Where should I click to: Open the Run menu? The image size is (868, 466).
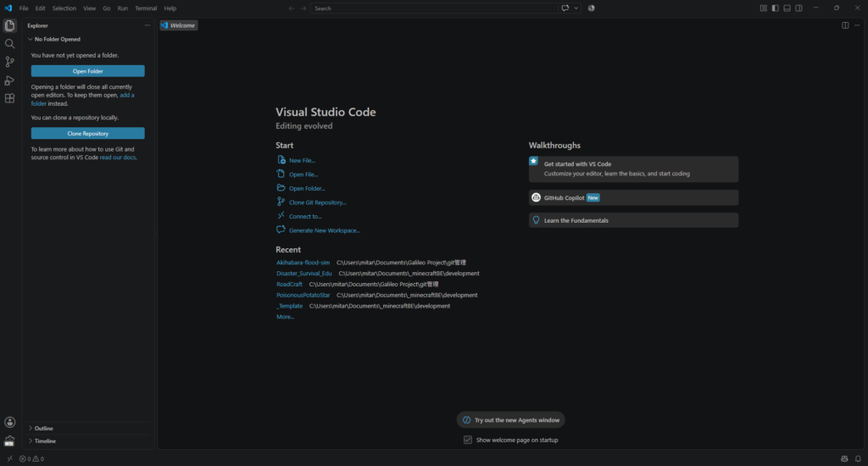coord(123,8)
